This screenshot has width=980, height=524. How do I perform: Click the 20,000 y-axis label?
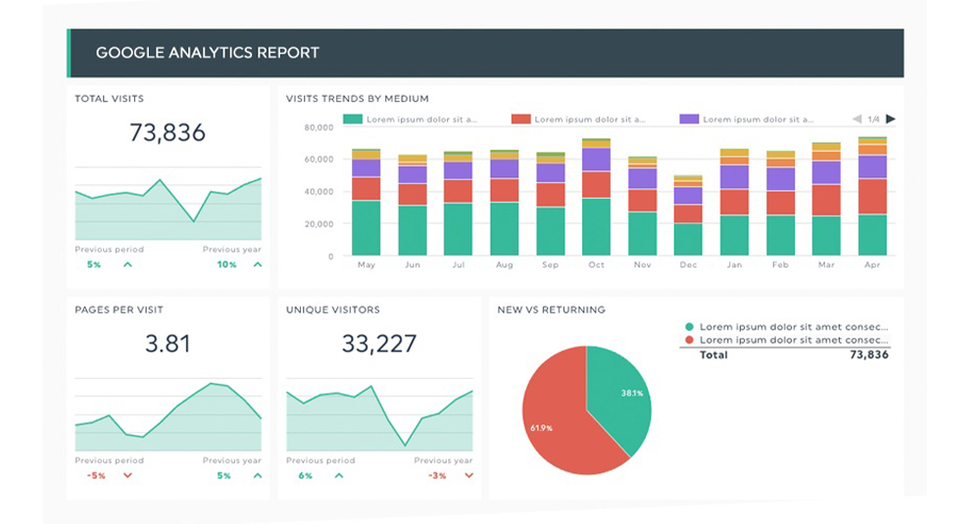(318, 223)
